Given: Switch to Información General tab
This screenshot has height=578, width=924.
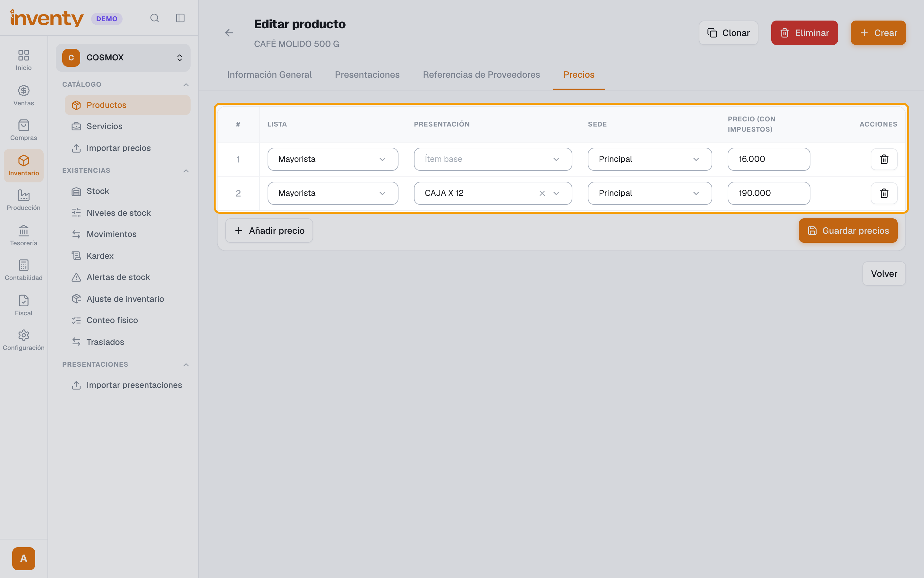Looking at the screenshot, I should tap(269, 74).
